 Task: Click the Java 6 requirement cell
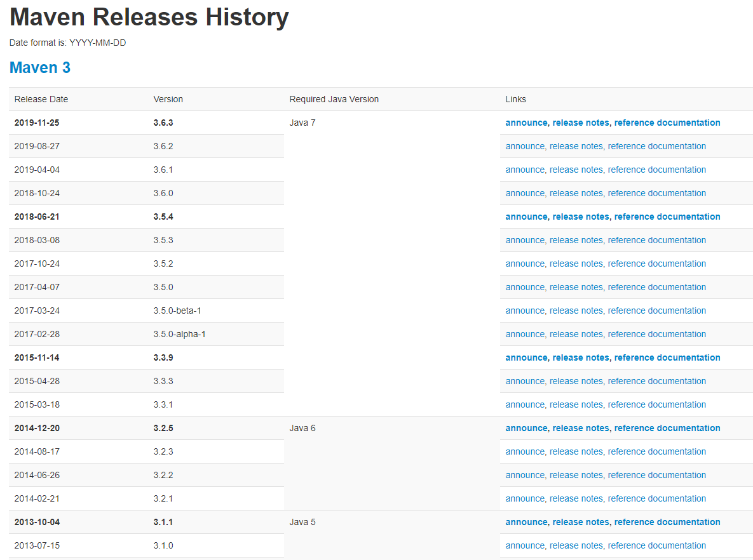(392, 463)
